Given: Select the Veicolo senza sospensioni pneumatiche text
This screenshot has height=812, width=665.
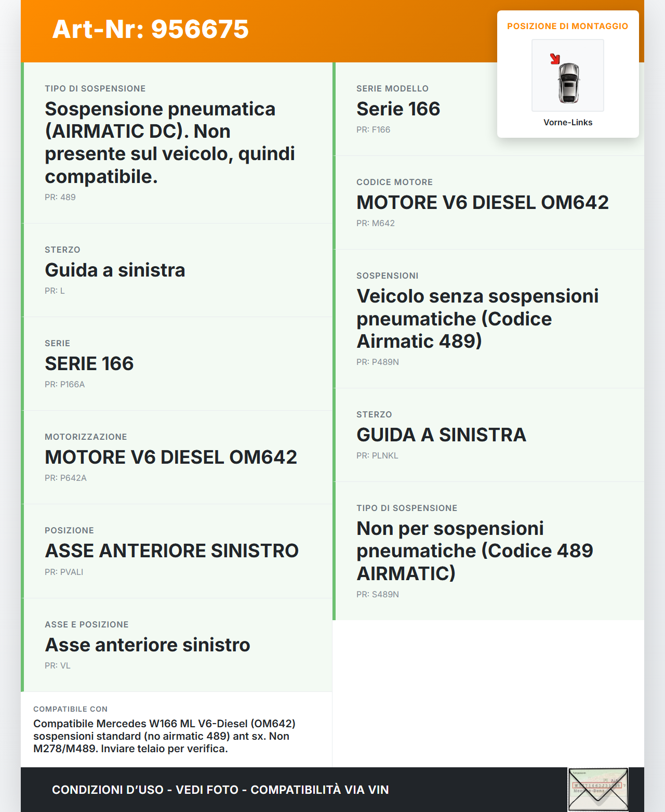Looking at the screenshot, I should coord(477,319).
